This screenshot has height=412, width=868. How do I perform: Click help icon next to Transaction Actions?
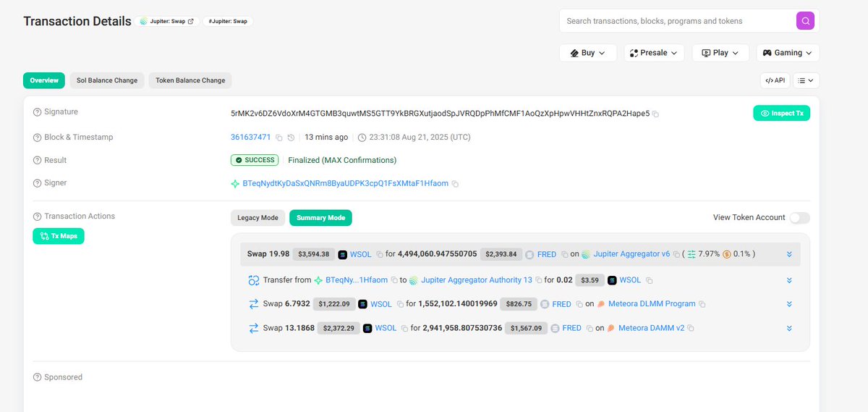click(37, 216)
